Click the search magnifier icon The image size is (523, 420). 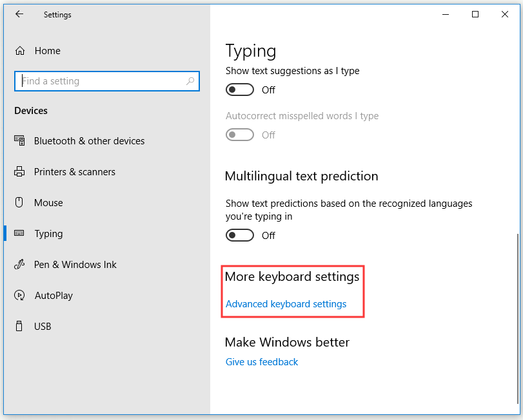click(x=190, y=81)
